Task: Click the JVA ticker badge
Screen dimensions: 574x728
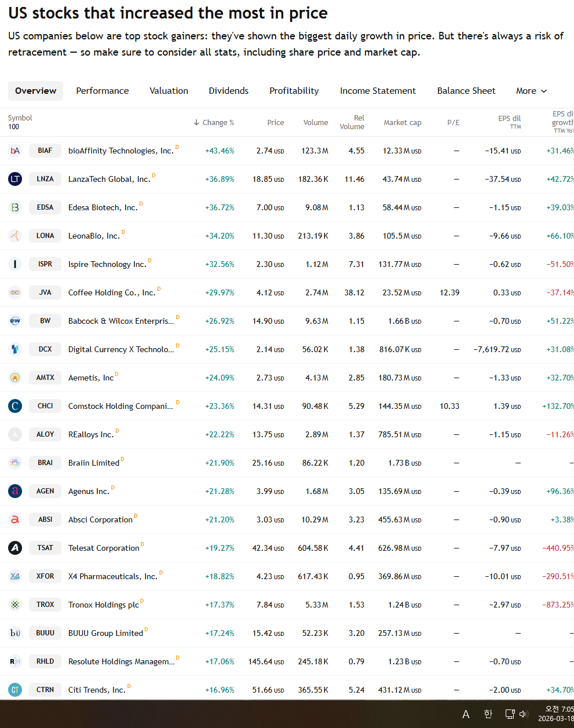Action: (45, 292)
